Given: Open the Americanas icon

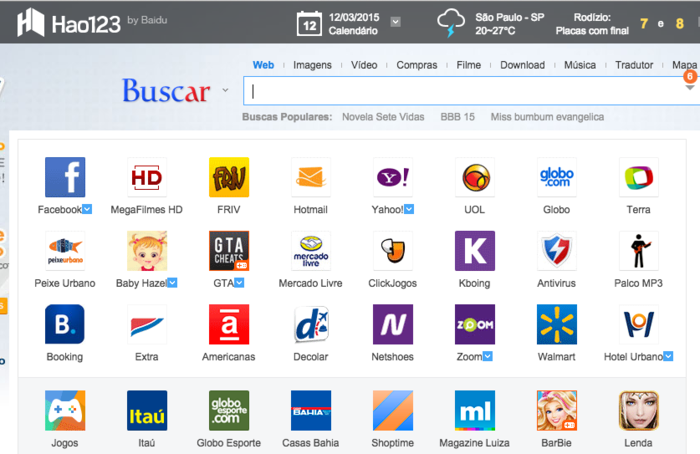Looking at the screenshot, I should pyautogui.click(x=229, y=325).
